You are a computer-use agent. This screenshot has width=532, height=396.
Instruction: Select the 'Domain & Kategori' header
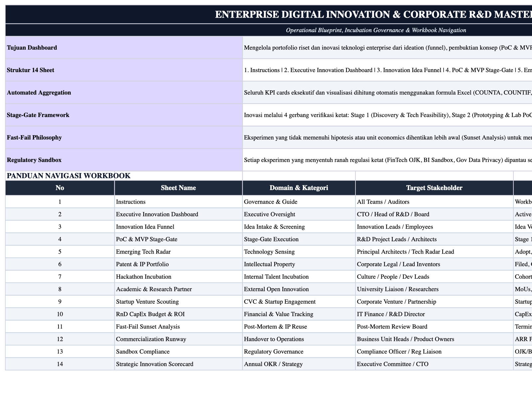299,188
